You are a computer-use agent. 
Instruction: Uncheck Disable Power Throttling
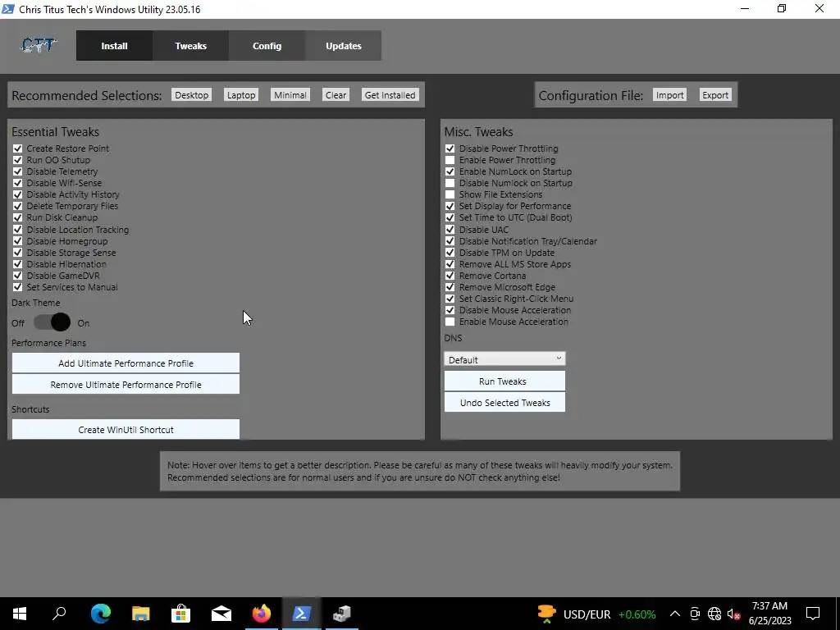(450, 148)
